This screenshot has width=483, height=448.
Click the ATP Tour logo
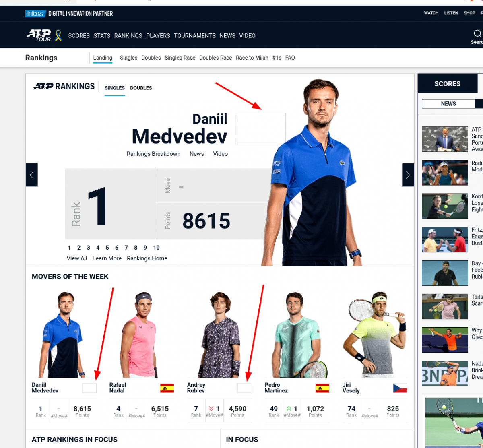click(39, 35)
